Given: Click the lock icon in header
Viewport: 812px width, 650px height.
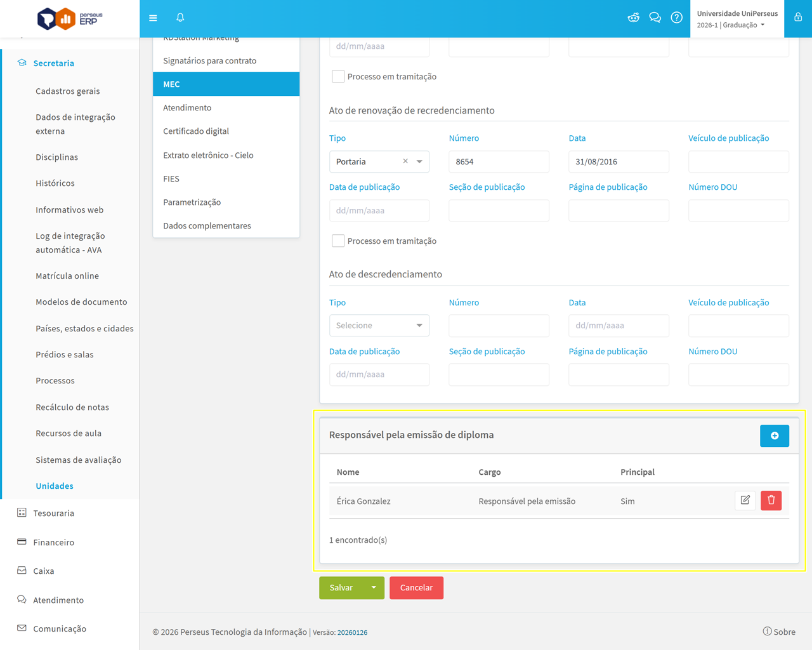Looking at the screenshot, I should [x=798, y=18].
